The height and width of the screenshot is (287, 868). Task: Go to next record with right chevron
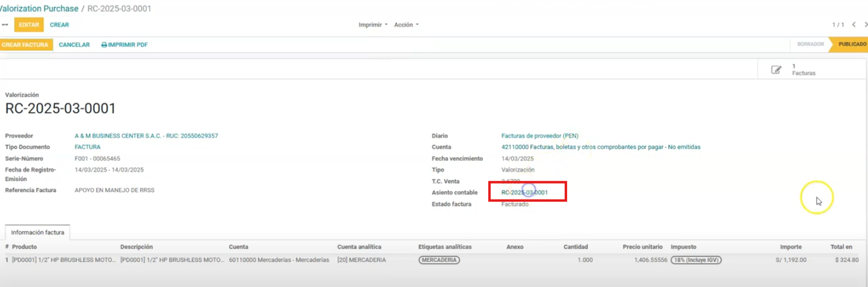[x=866, y=25]
